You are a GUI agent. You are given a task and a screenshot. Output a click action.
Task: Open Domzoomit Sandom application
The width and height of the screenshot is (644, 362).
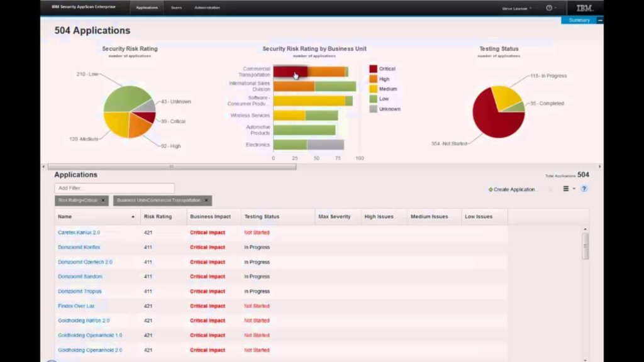pyautogui.click(x=80, y=277)
